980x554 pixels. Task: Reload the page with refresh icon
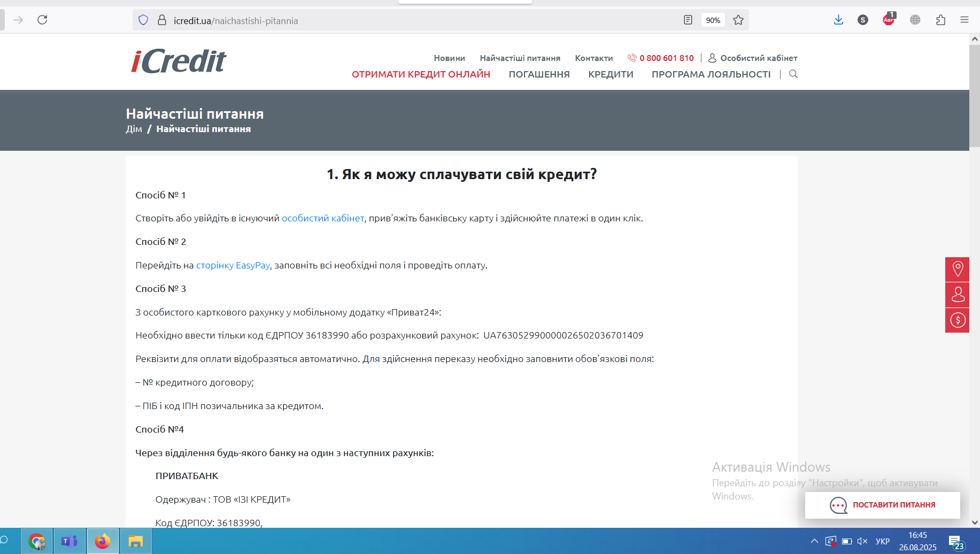pyautogui.click(x=42, y=20)
